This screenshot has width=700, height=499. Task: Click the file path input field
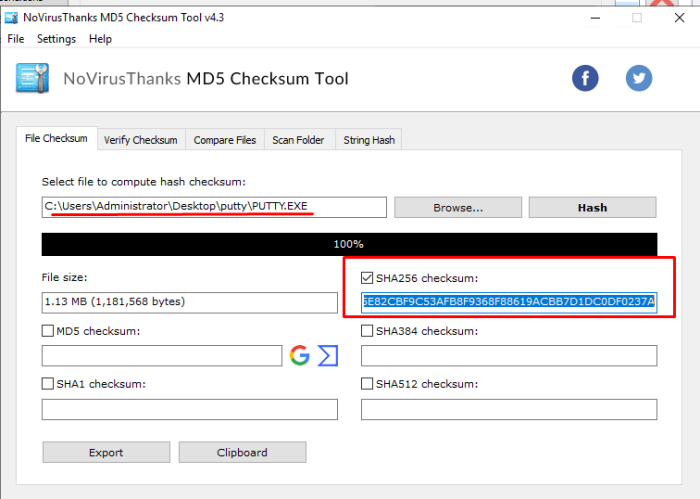[x=213, y=207]
